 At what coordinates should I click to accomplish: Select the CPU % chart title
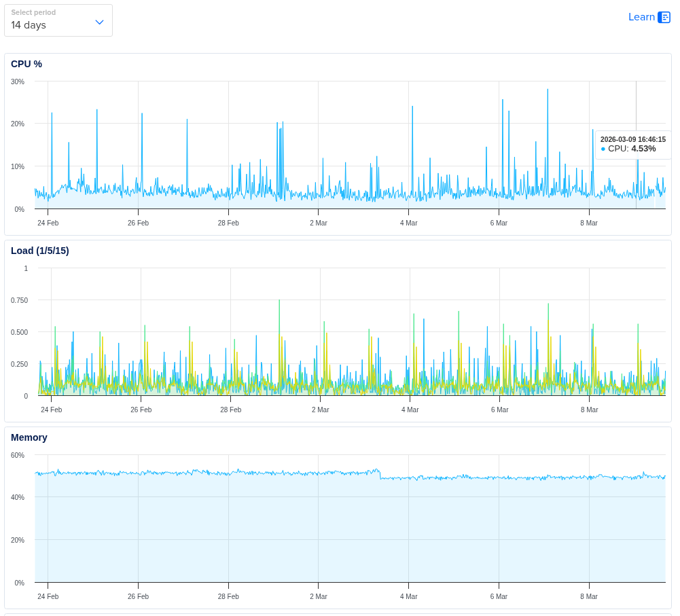26,64
